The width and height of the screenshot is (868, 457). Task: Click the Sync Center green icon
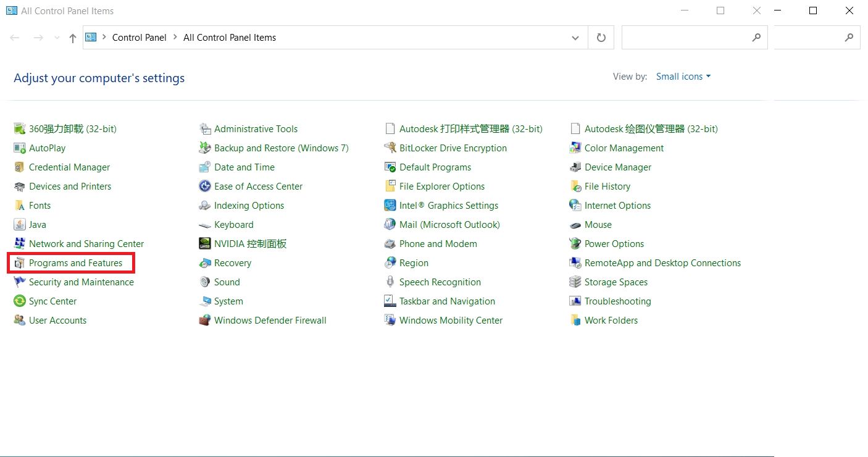click(x=19, y=301)
